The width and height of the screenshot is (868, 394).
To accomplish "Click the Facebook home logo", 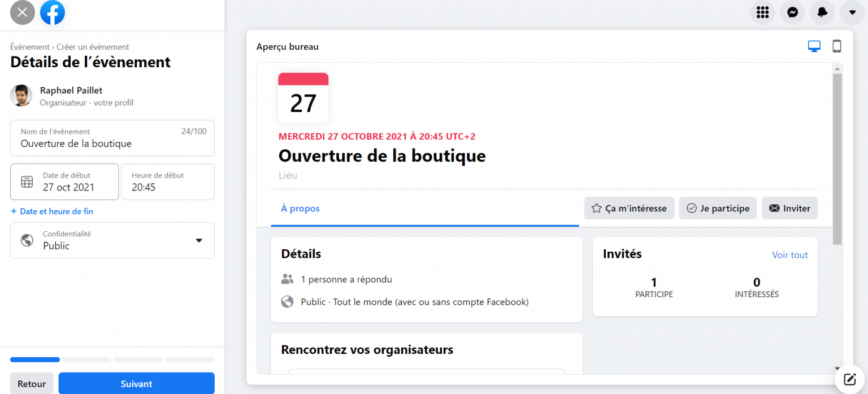I will tap(52, 12).
